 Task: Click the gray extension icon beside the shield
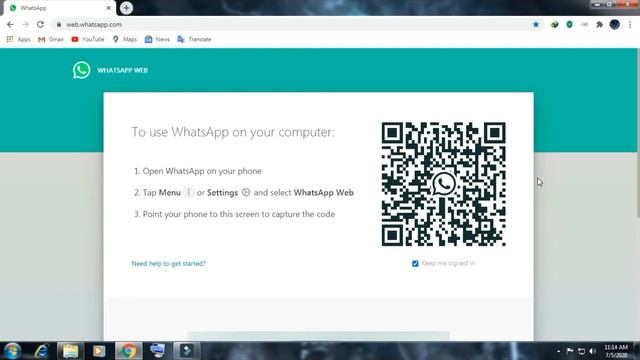click(x=584, y=24)
